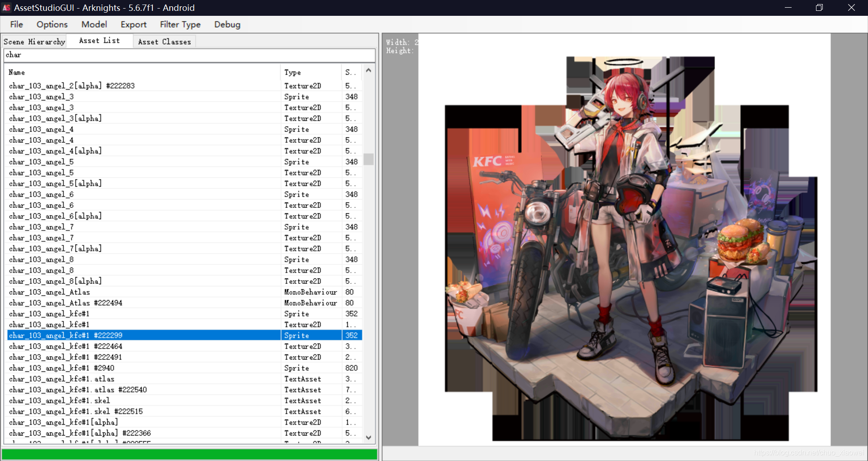Open the Export menu
Image resolution: width=868 pixels, height=461 pixels.
(133, 24)
